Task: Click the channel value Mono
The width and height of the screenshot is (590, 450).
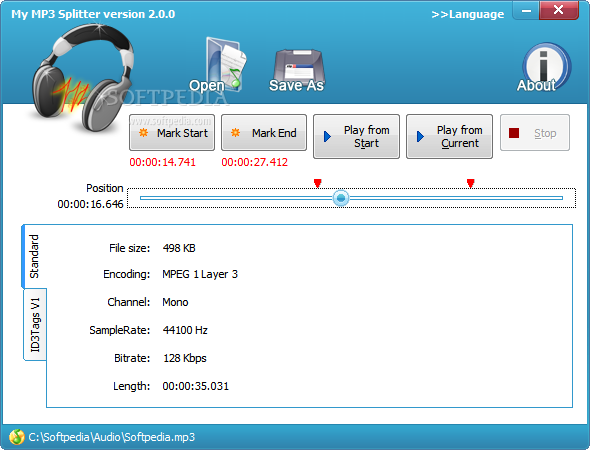Action: (x=175, y=302)
